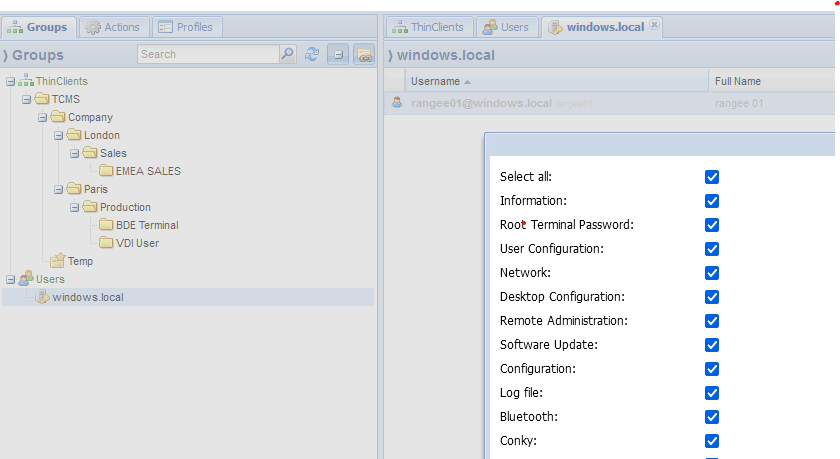Uncheck the Select all checkbox
This screenshot has width=840, height=459.
click(712, 177)
